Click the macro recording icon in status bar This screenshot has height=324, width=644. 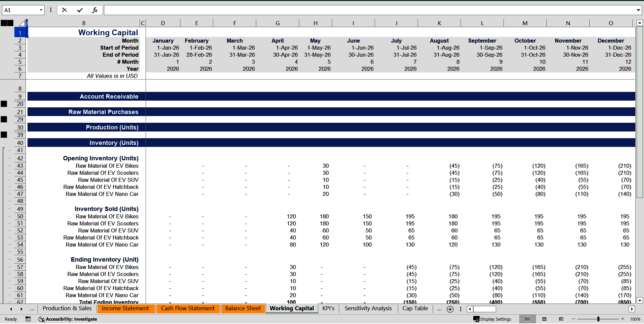tap(28, 319)
